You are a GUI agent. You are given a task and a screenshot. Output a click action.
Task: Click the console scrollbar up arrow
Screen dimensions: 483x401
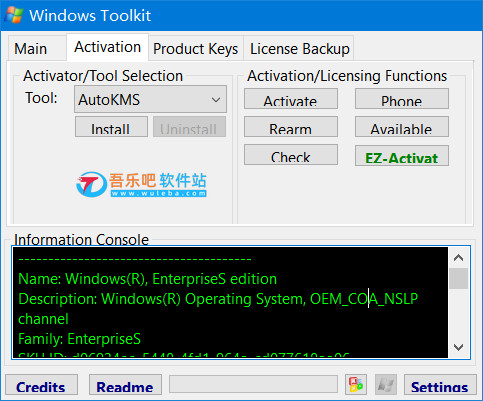[459, 258]
